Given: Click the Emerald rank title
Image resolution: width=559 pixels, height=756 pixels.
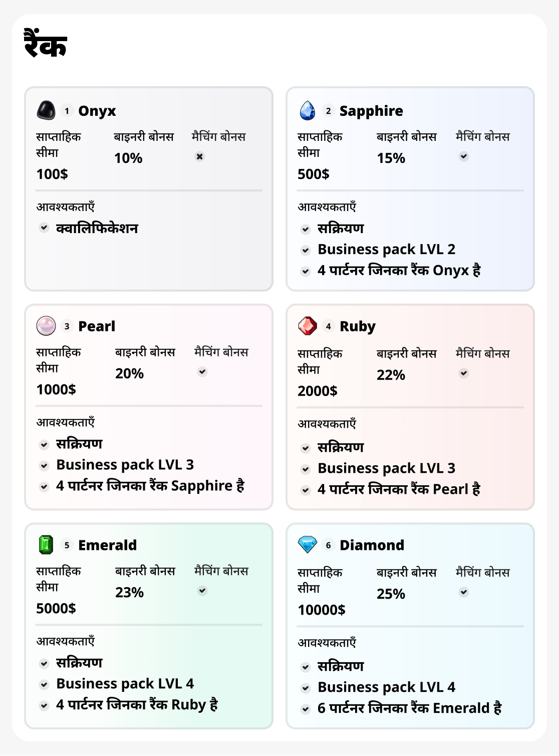Looking at the screenshot, I should click(x=107, y=545).
